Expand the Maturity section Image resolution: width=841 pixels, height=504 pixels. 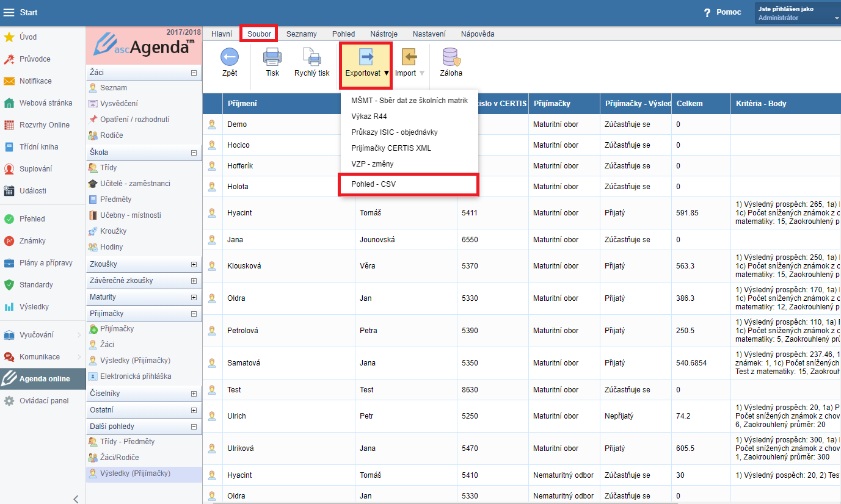click(x=194, y=297)
